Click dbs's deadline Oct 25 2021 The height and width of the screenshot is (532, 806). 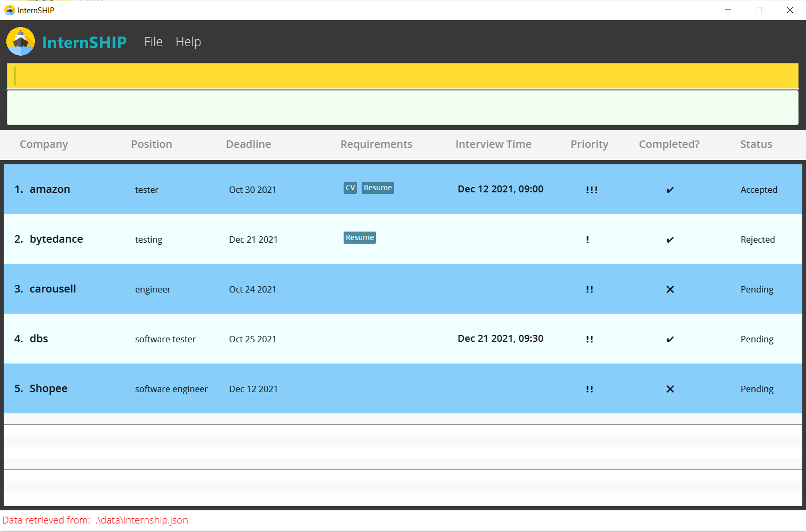tap(252, 339)
